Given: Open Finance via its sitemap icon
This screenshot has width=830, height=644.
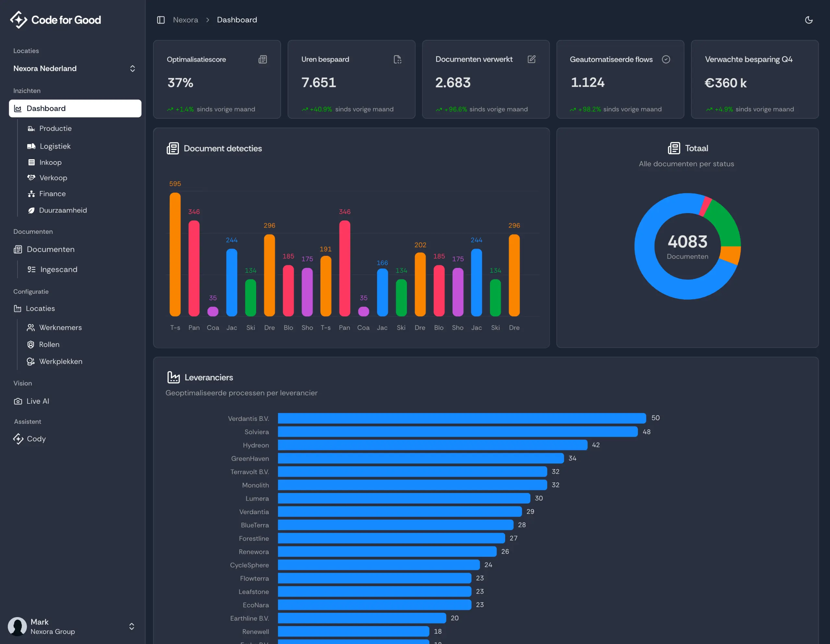Looking at the screenshot, I should click(31, 194).
